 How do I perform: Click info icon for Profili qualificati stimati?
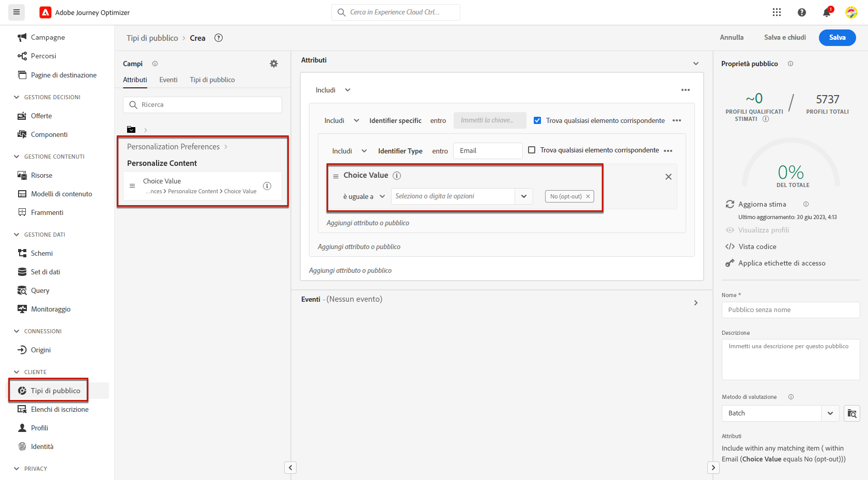coord(766,119)
